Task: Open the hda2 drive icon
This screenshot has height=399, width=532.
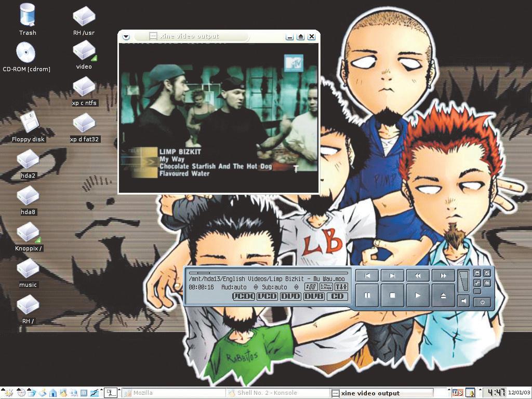Action: click(x=28, y=164)
